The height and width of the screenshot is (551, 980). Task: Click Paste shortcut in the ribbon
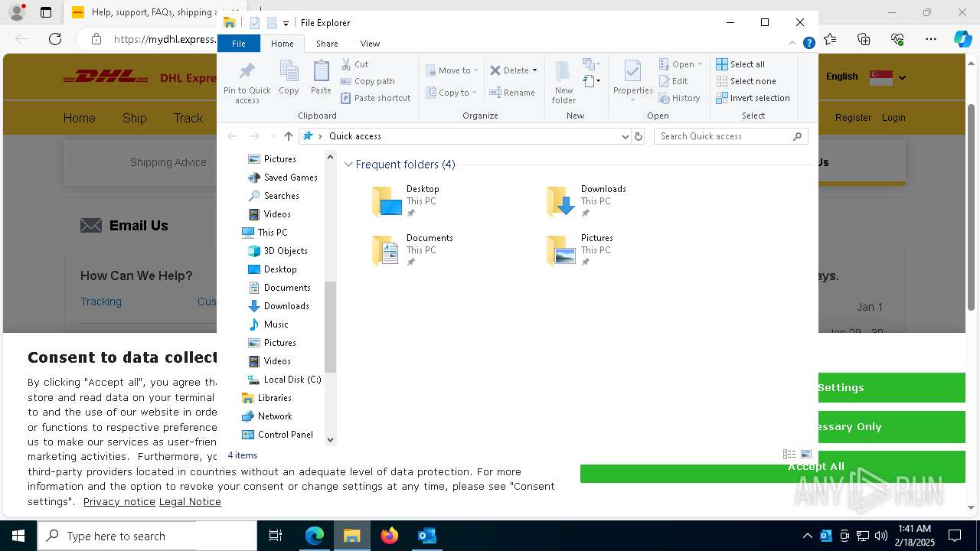(375, 98)
